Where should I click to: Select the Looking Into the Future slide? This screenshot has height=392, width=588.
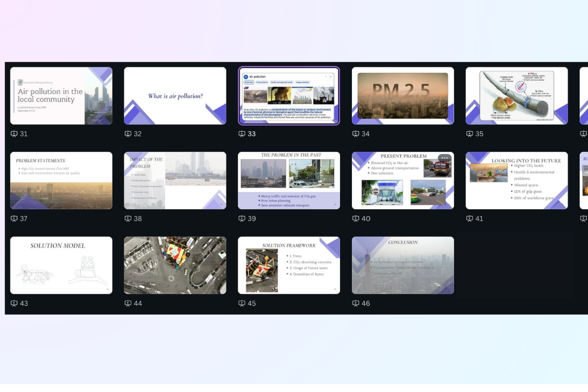pos(516,181)
